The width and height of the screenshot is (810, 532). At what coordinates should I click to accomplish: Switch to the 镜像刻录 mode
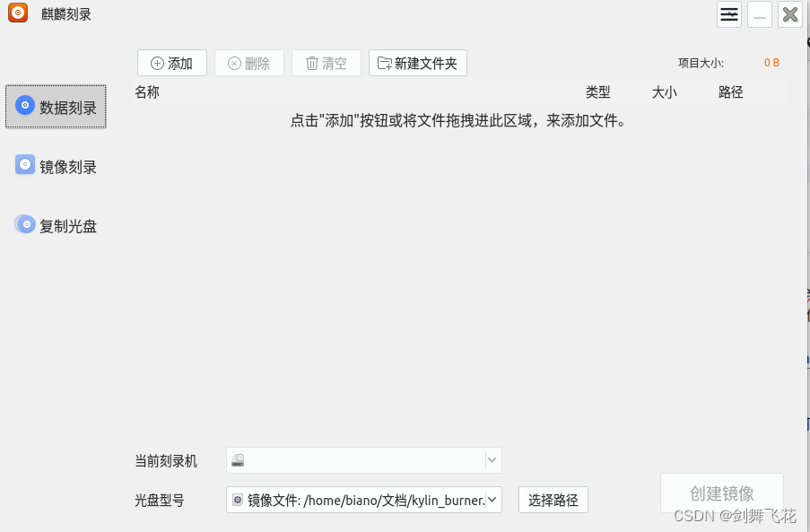point(56,165)
